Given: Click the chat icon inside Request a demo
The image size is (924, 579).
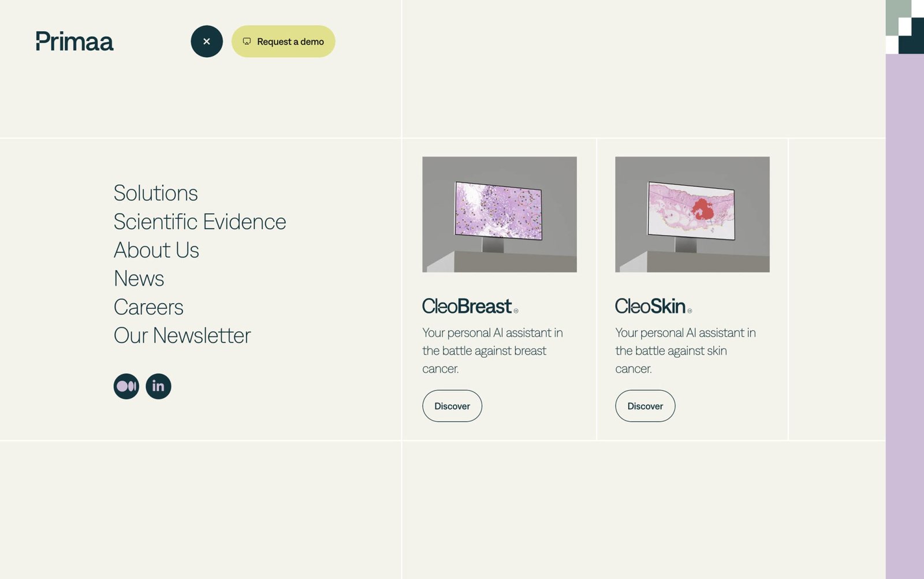Looking at the screenshot, I should click(247, 42).
